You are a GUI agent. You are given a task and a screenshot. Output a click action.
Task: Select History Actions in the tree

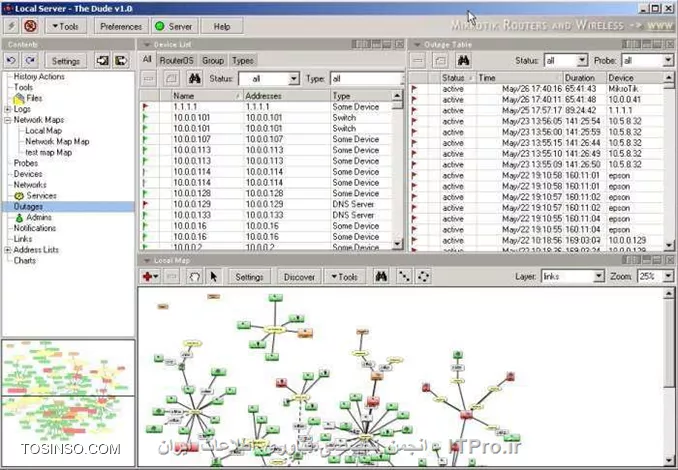pyautogui.click(x=39, y=77)
